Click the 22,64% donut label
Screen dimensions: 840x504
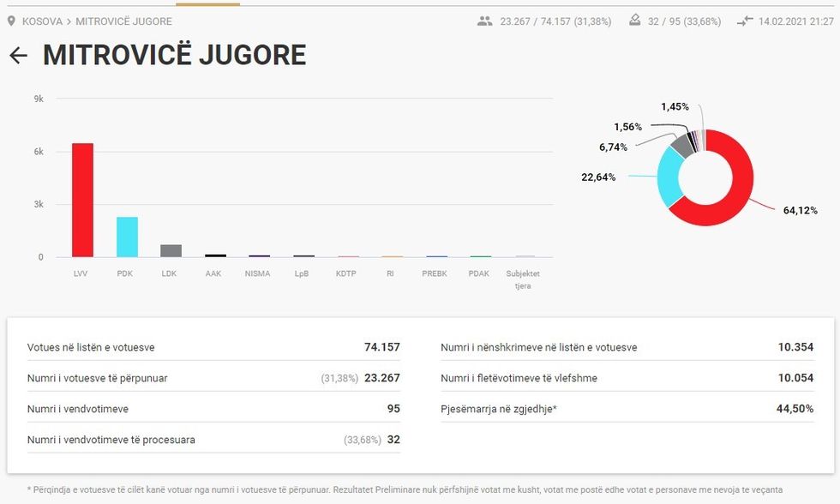pyautogui.click(x=599, y=177)
